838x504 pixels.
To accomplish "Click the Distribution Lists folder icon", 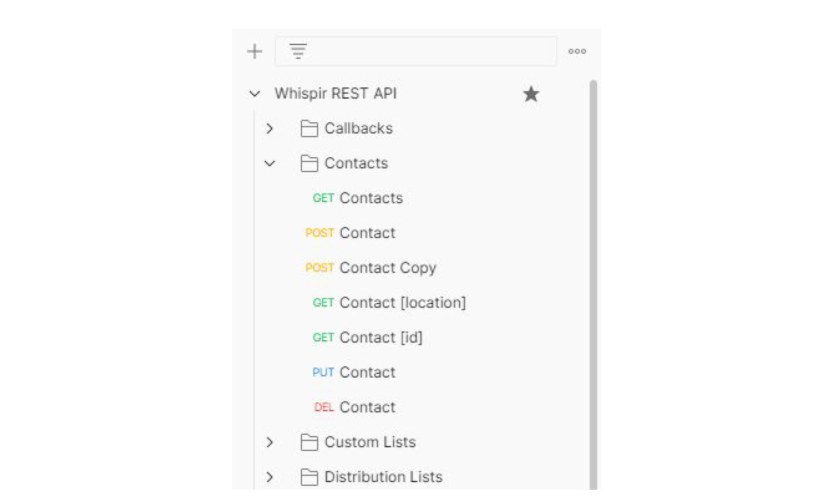I will coord(309,477).
